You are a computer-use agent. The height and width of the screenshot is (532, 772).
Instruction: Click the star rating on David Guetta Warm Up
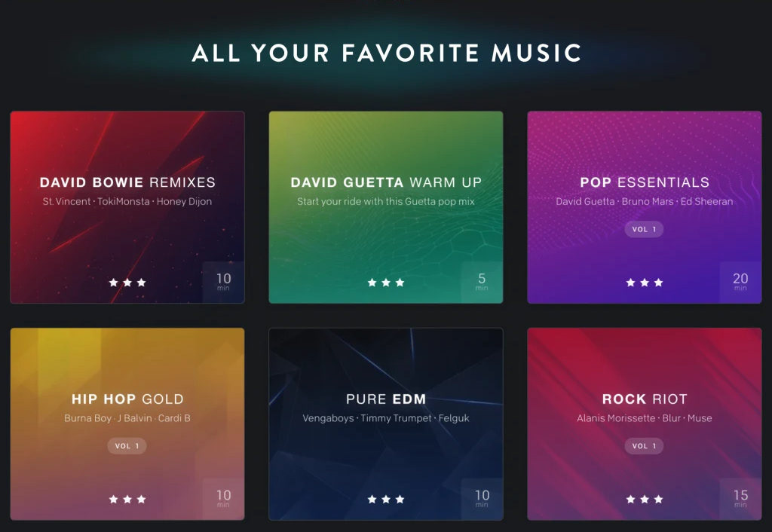[386, 283]
